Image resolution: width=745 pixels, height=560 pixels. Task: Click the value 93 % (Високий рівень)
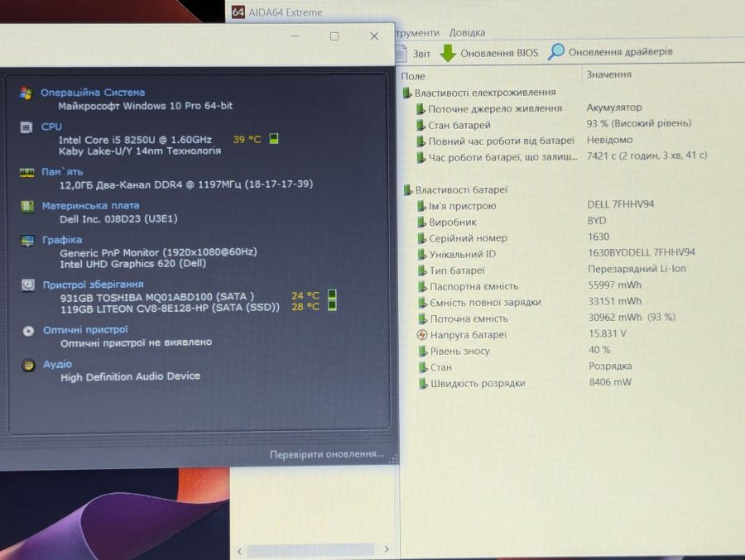(x=639, y=123)
